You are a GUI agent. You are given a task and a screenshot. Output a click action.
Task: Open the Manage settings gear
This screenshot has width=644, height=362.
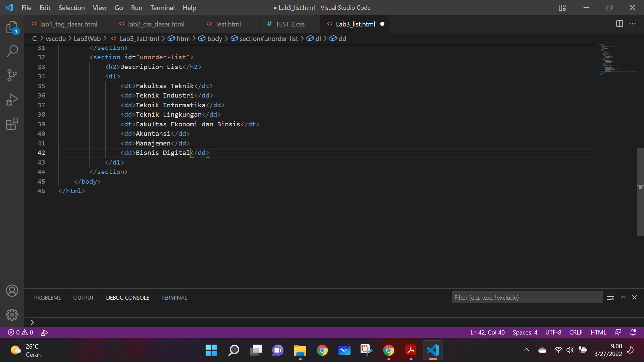[12, 314]
